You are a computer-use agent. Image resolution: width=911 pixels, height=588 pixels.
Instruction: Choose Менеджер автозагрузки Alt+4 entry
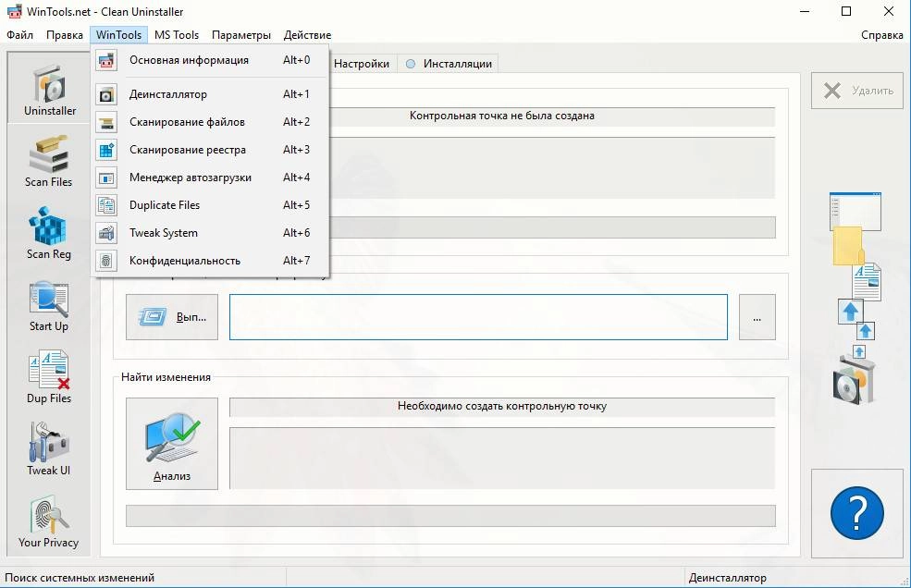click(210, 178)
